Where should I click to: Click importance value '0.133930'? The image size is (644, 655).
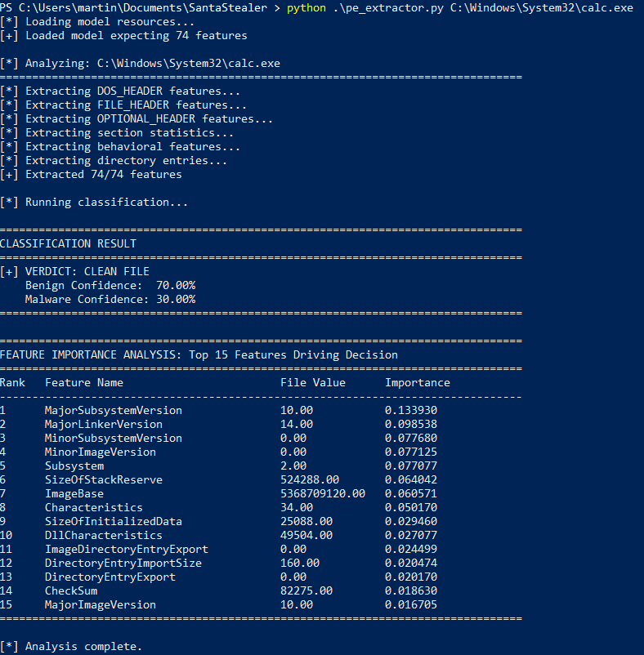pos(411,411)
